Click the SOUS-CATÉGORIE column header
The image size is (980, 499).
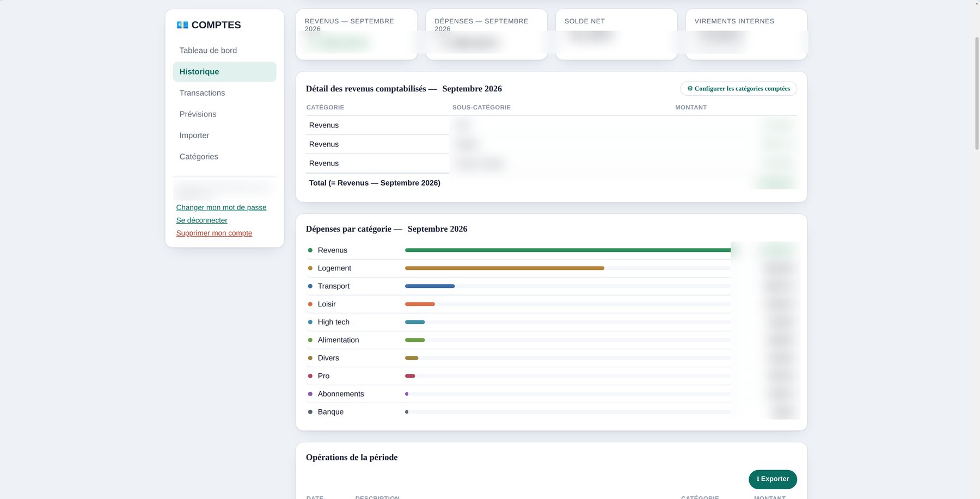click(481, 108)
